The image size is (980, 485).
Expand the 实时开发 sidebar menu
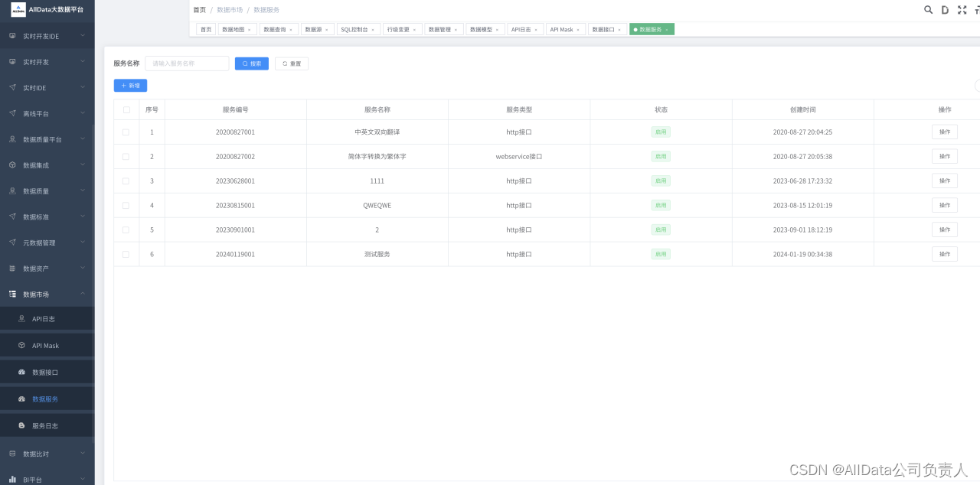[x=83, y=62]
